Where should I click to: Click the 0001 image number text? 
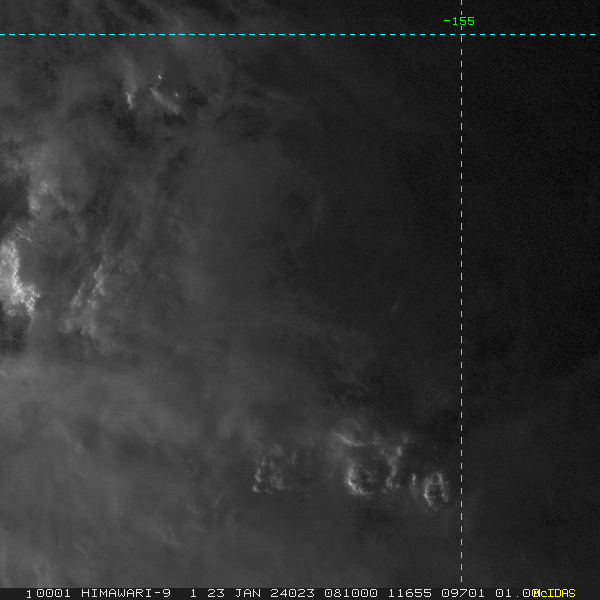(54, 593)
